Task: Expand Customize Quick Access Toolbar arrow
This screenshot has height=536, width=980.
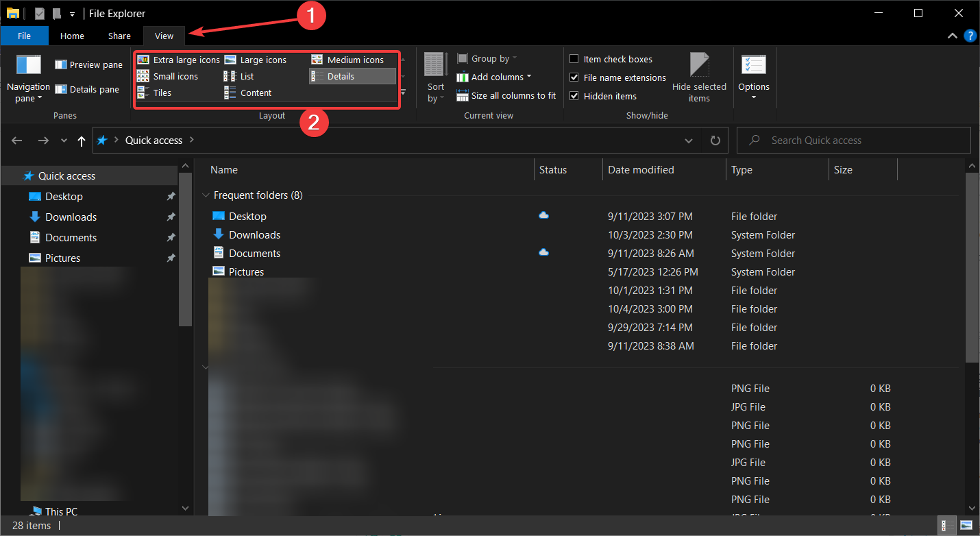Action: (72, 14)
